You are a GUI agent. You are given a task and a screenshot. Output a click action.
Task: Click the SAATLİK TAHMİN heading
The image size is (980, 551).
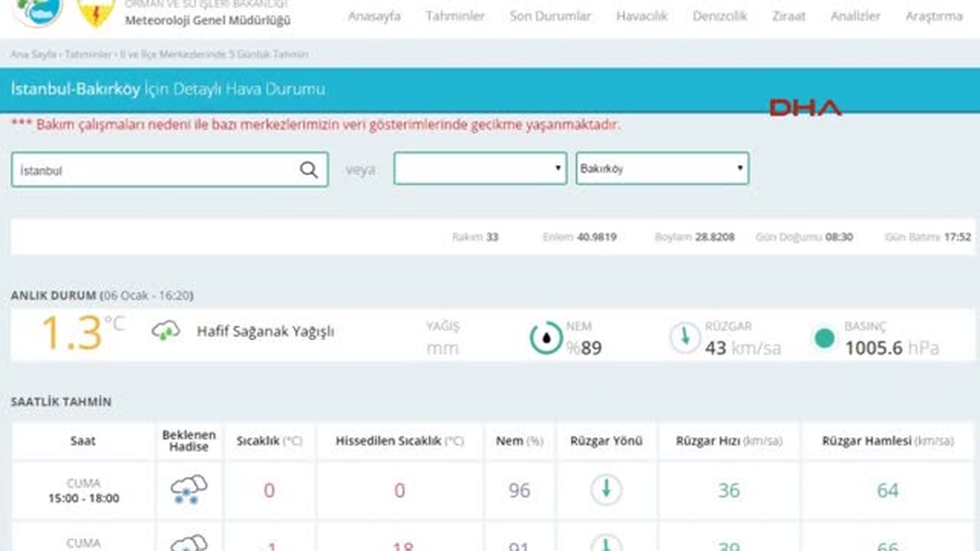[x=61, y=402]
